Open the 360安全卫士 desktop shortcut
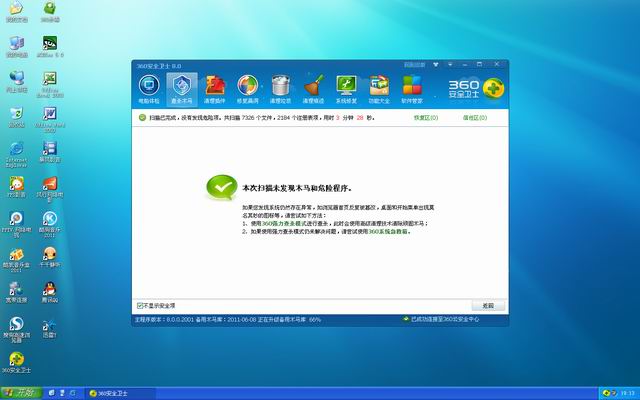The image size is (640, 400). 17,362
